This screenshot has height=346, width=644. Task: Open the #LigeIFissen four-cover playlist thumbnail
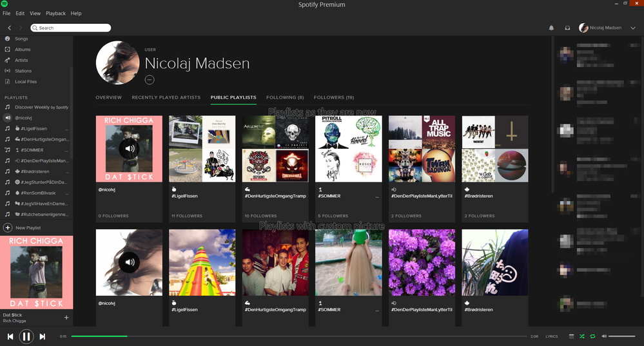click(x=202, y=149)
